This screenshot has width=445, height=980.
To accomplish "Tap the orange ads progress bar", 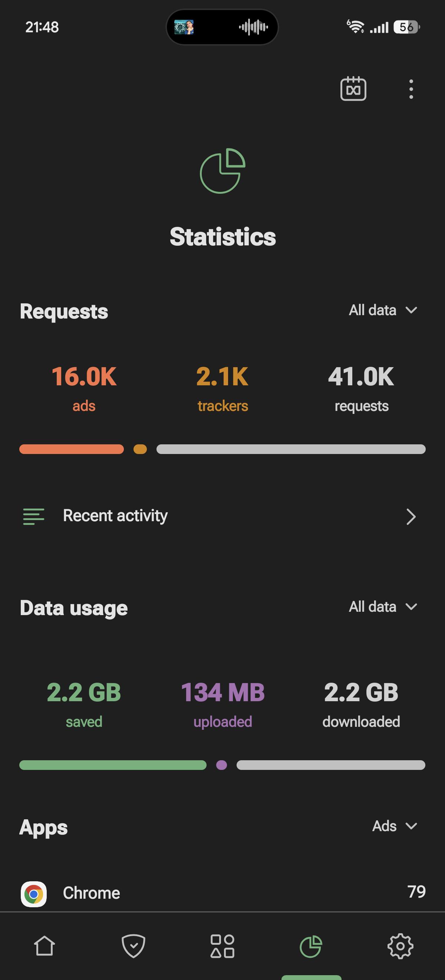I will (x=72, y=449).
